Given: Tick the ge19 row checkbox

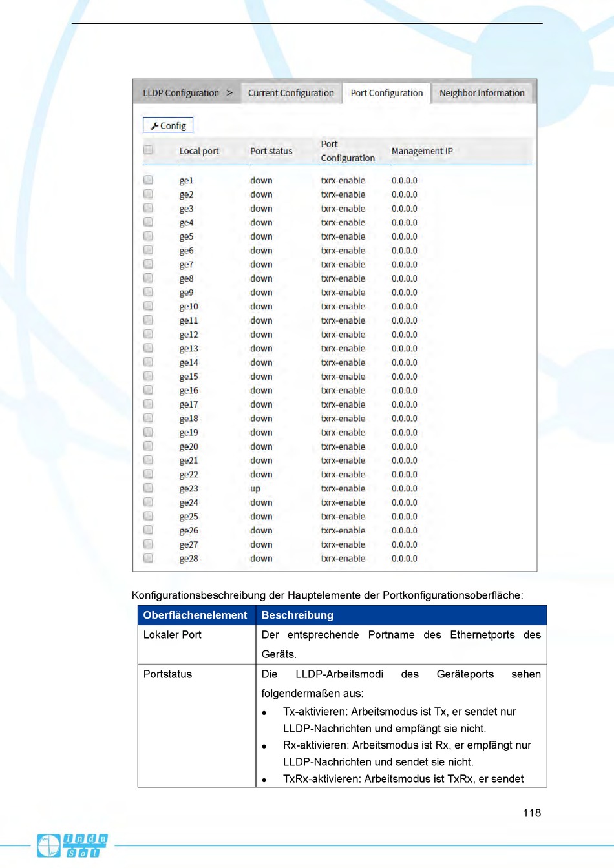Looking at the screenshot, I should click(x=149, y=432).
